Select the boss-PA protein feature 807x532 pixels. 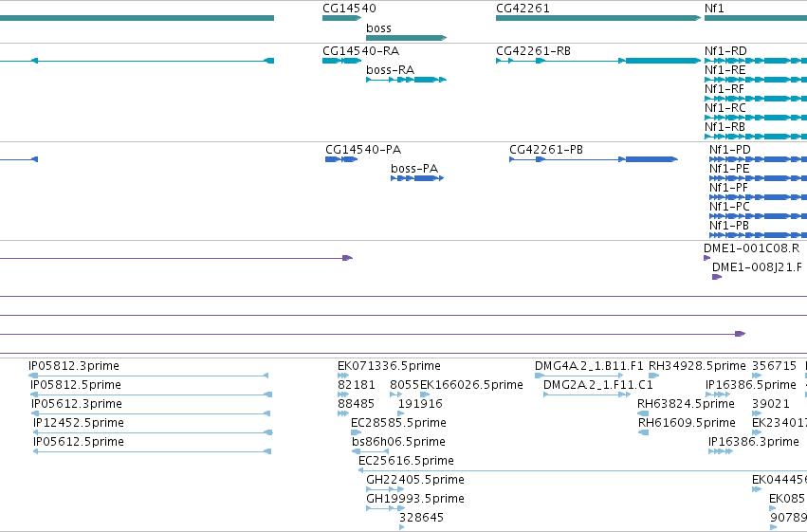point(417,178)
